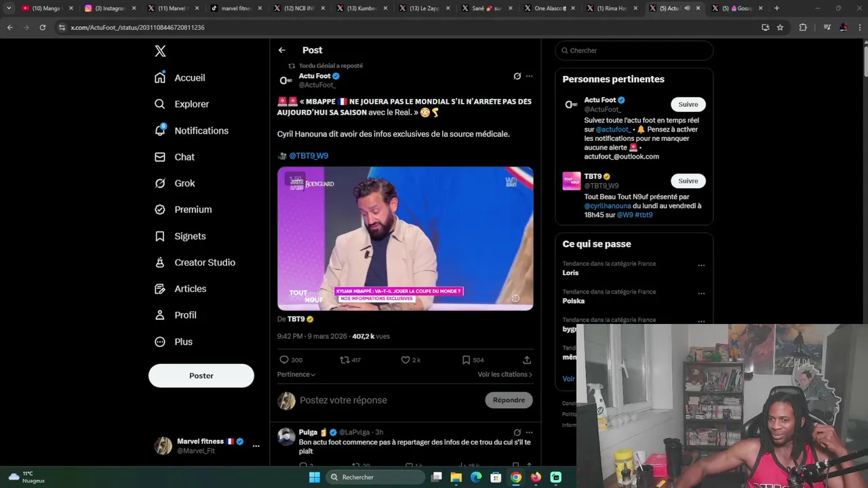Open @actufoot_ link in Actu Foot bio
Screen dimensions: 868x488
(x=613, y=129)
